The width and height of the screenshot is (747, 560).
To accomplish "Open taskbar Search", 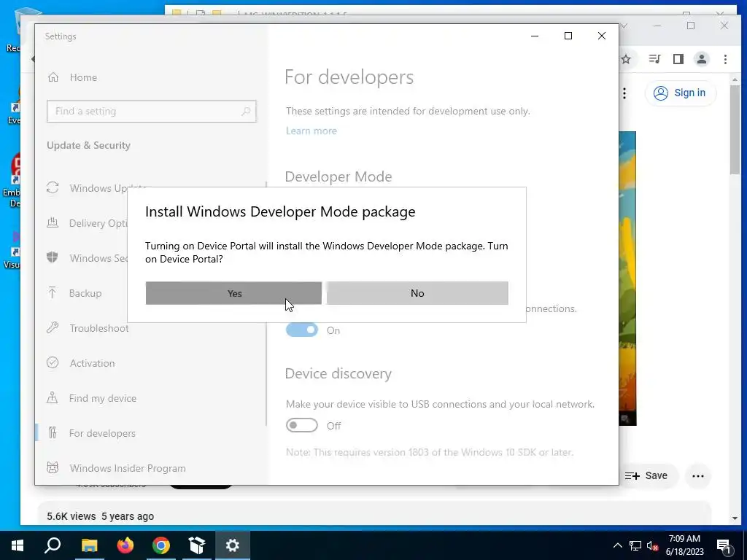I will [x=53, y=545].
